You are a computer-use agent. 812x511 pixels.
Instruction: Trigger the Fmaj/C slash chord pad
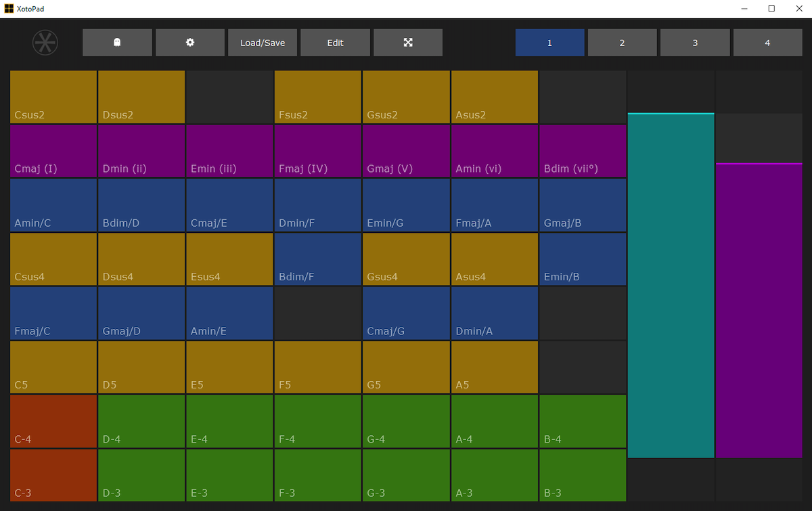point(53,313)
